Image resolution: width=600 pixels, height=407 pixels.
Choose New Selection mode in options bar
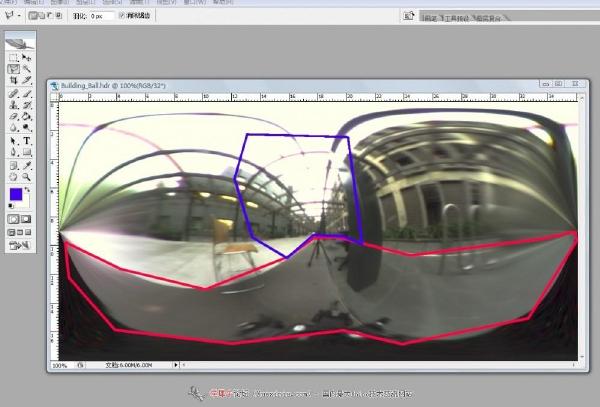point(33,16)
